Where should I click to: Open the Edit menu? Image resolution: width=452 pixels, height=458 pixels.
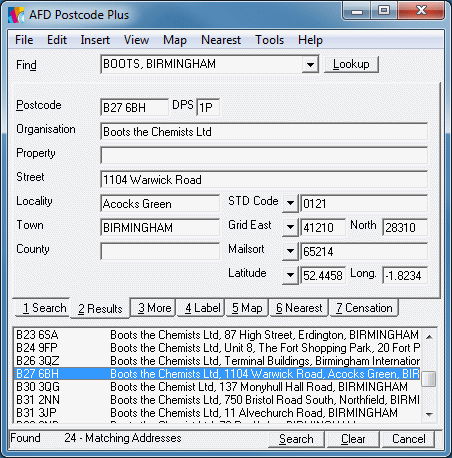click(x=57, y=40)
